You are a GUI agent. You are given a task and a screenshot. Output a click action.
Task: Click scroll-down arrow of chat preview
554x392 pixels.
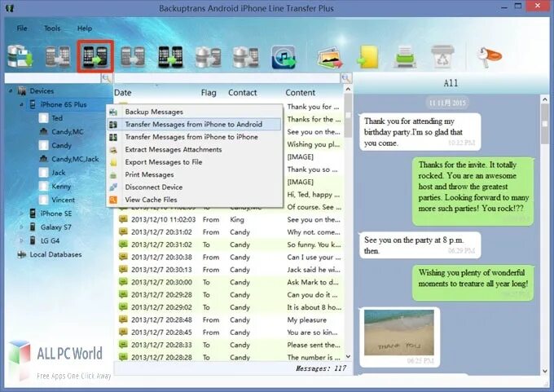point(544,372)
